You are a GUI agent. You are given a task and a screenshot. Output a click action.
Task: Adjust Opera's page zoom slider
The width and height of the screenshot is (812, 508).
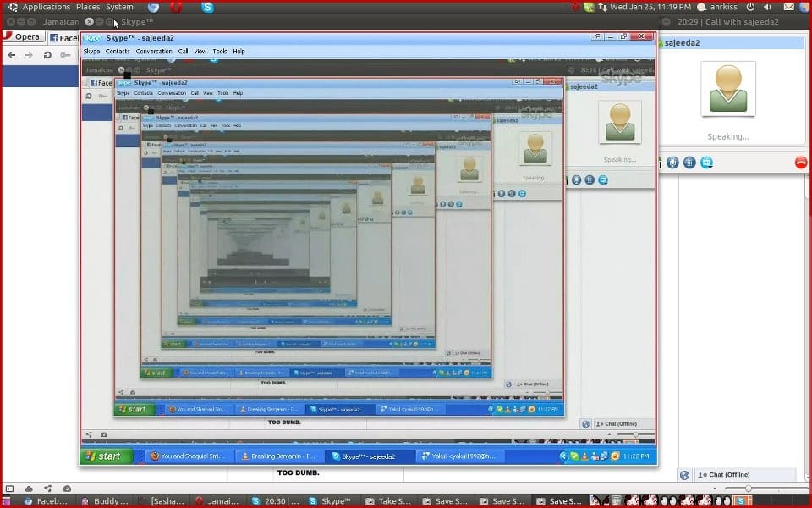pyautogui.click(x=765, y=489)
